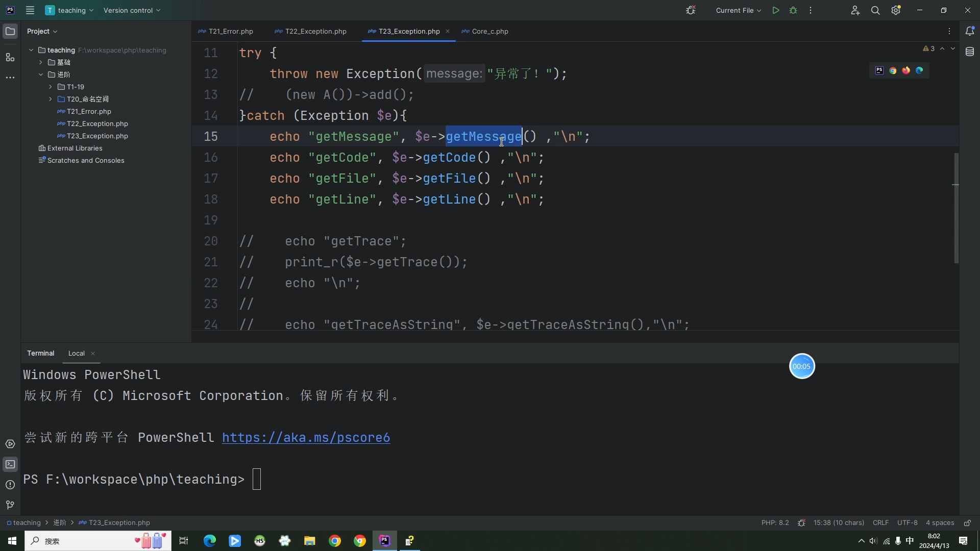The height and width of the screenshot is (551, 980).
Task: Open the Git version control tool window
Action: [10, 505]
